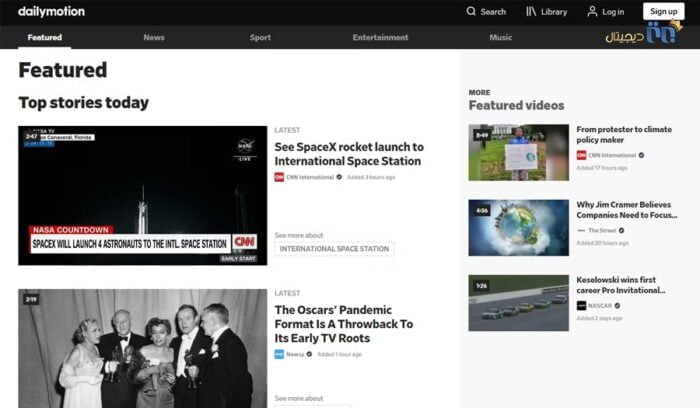Click verified badge beside Newsy

click(x=309, y=354)
